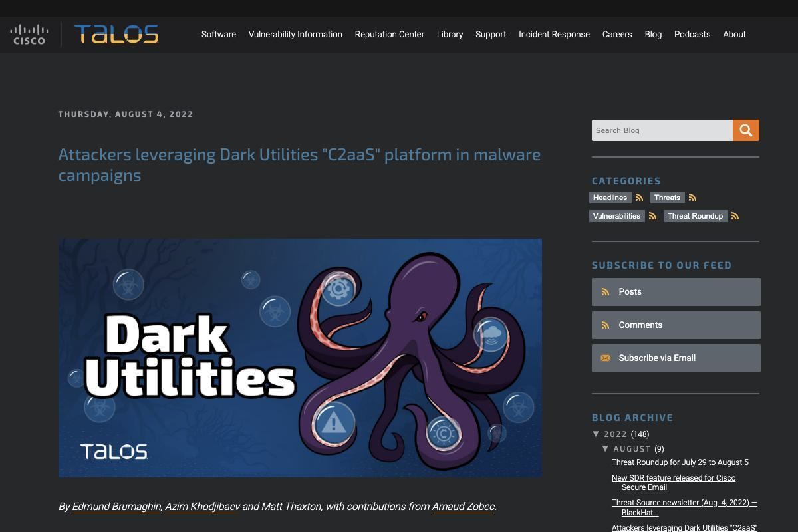Screen dimensions: 798x532
Task: Click the Vulnerabilities category tag
Action: (616, 216)
